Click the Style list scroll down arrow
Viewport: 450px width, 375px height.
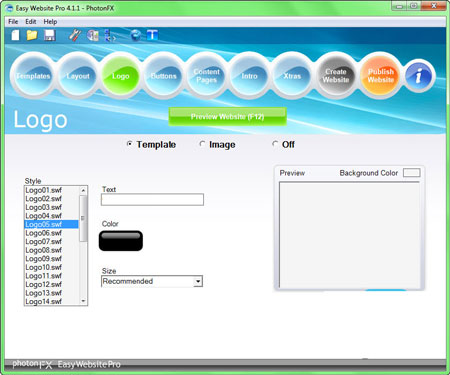83,301
